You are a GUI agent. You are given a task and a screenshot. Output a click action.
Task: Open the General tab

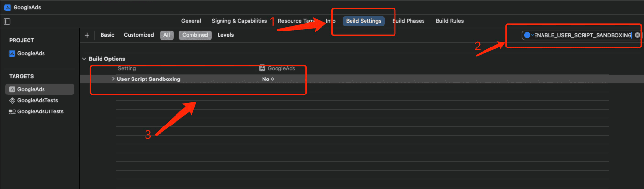[x=191, y=21]
